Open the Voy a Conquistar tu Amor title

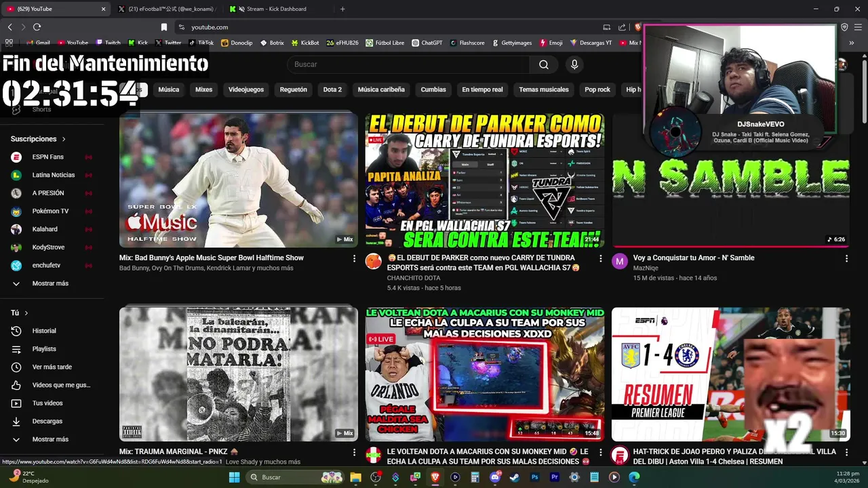click(x=694, y=258)
